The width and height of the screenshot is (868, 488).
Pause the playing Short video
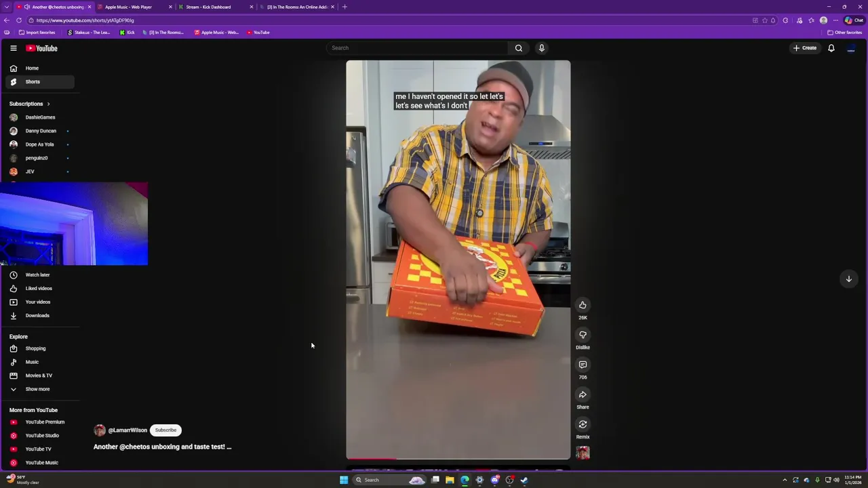[458, 260]
